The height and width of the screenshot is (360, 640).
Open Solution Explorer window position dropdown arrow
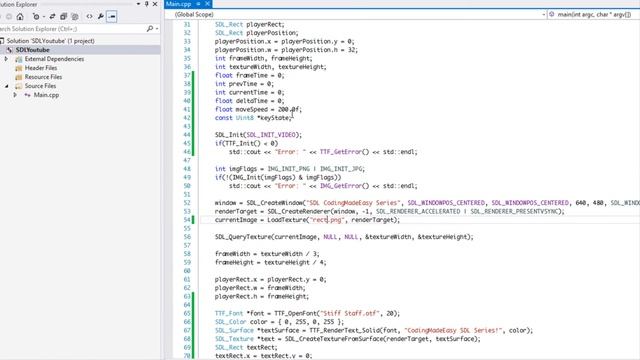[138, 4]
